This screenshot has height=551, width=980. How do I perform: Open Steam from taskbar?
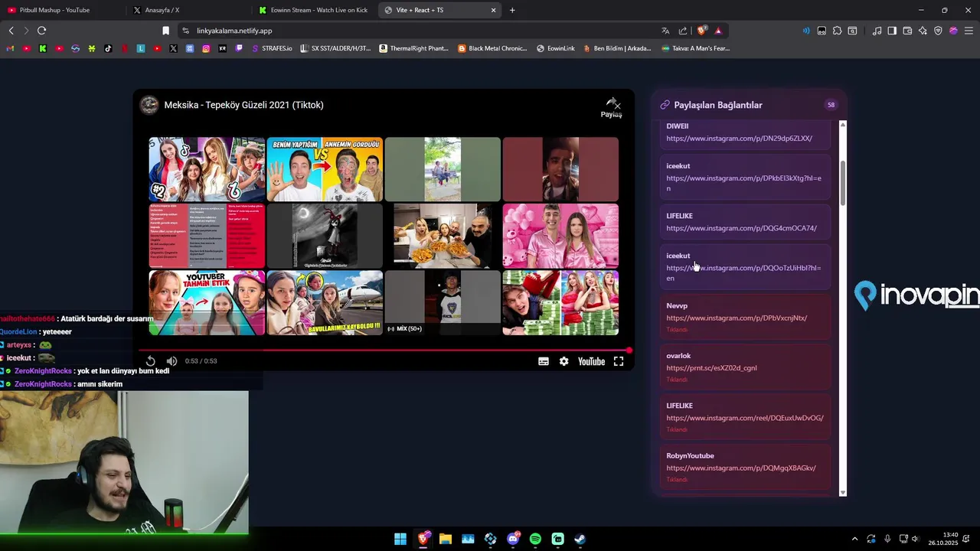pos(580,539)
